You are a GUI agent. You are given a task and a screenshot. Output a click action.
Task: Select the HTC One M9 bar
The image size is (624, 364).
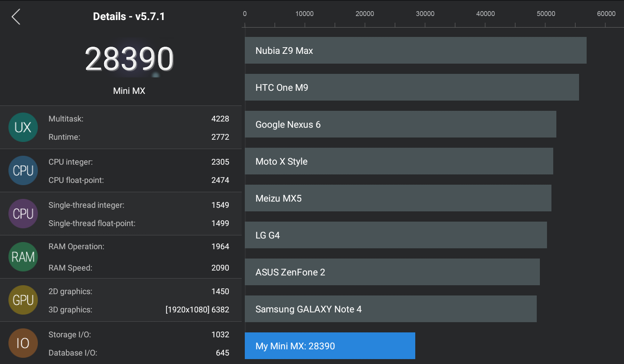(x=412, y=87)
